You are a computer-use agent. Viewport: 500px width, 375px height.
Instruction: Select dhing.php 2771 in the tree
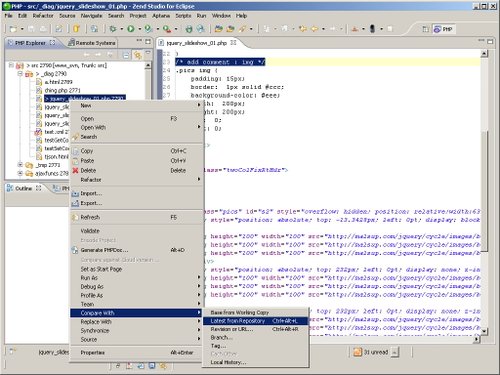click(x=62, y=90)
